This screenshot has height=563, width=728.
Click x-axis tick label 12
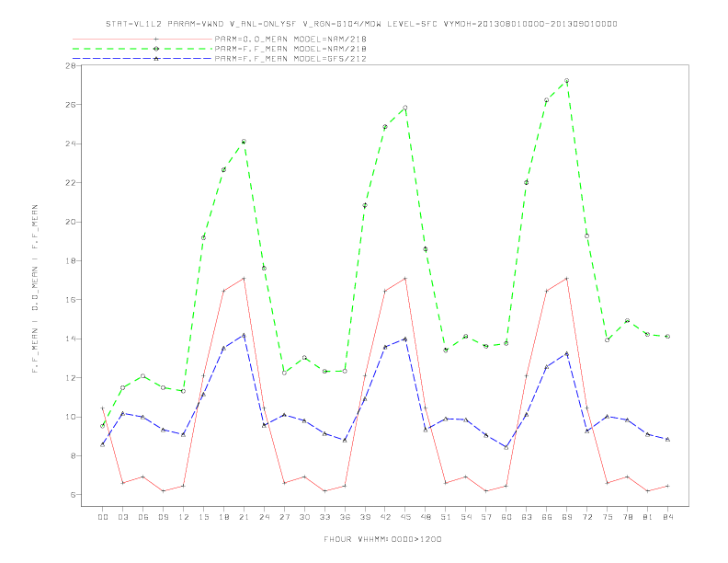184,517
